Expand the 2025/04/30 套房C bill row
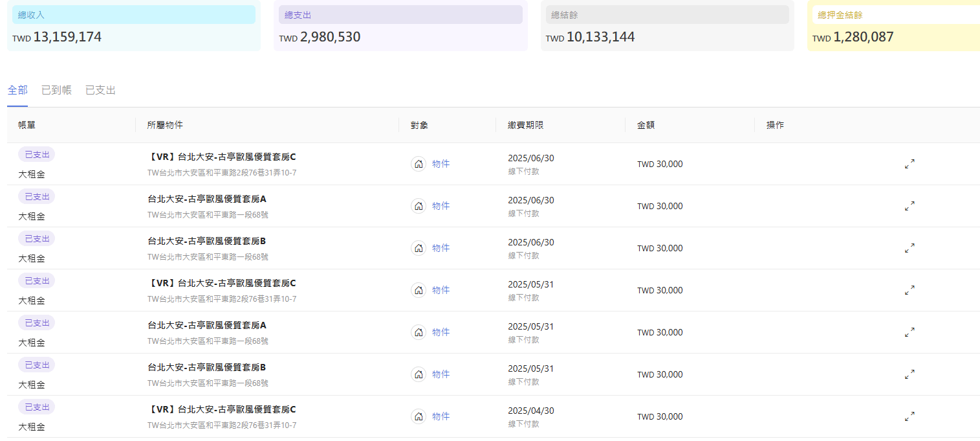This screenshot has height=441, width=980. tap(909, 416)
